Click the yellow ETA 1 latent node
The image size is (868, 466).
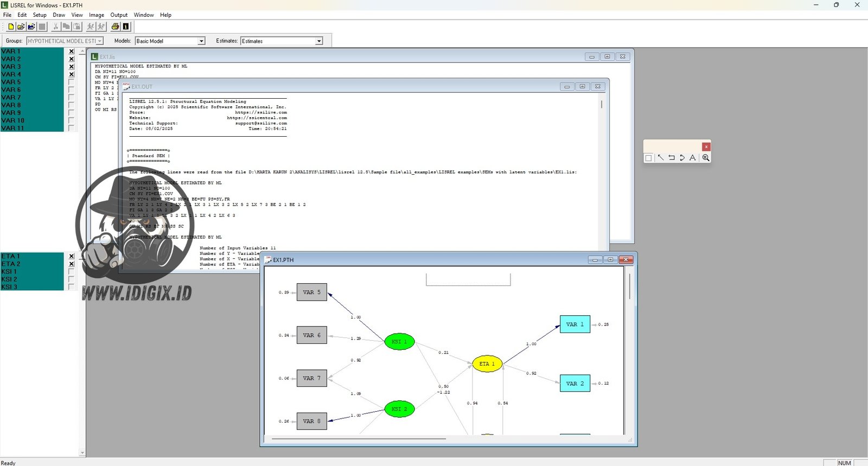click(487, 364)
